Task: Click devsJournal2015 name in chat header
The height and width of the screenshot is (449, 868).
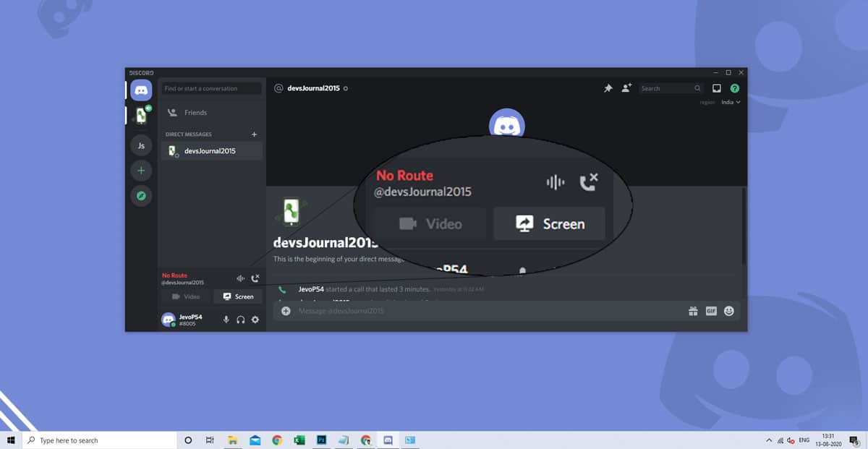Action: click(x=314, y=88)
